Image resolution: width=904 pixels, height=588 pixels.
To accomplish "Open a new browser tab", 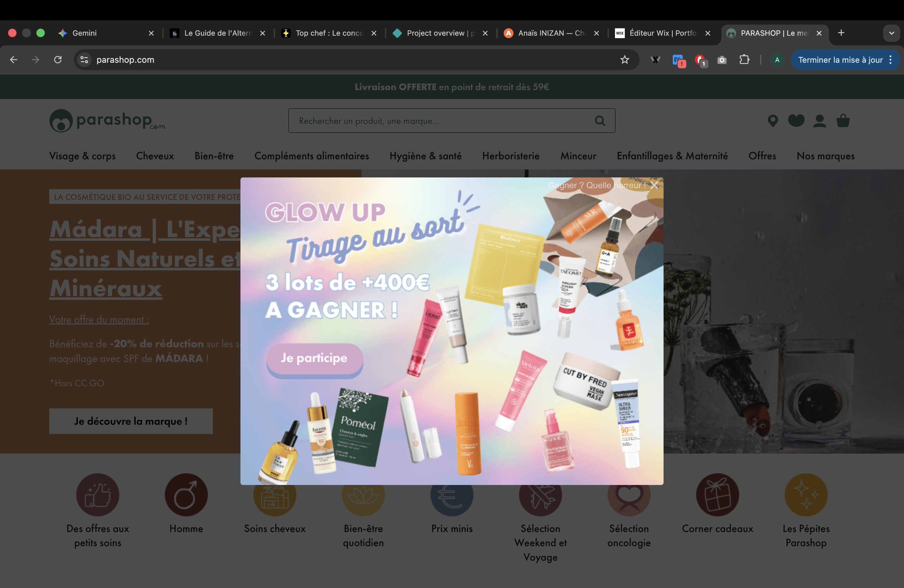I will (841, 33).
